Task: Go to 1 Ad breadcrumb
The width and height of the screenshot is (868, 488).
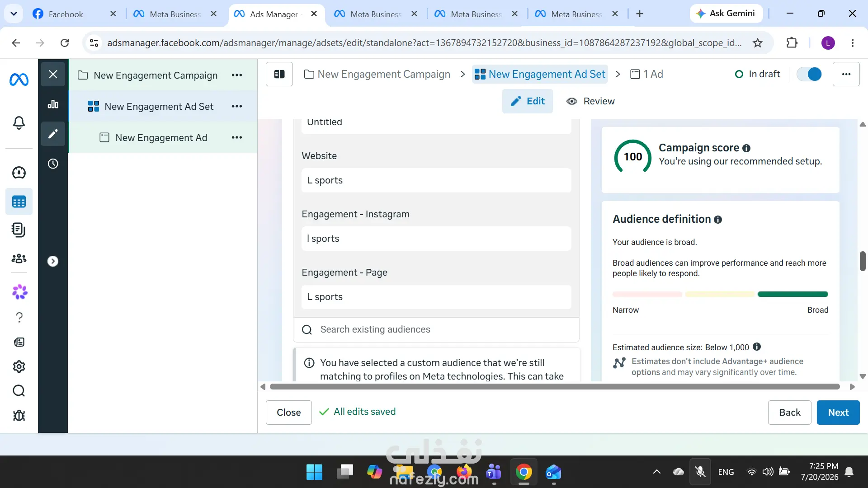Action: [x=647, y=74]
